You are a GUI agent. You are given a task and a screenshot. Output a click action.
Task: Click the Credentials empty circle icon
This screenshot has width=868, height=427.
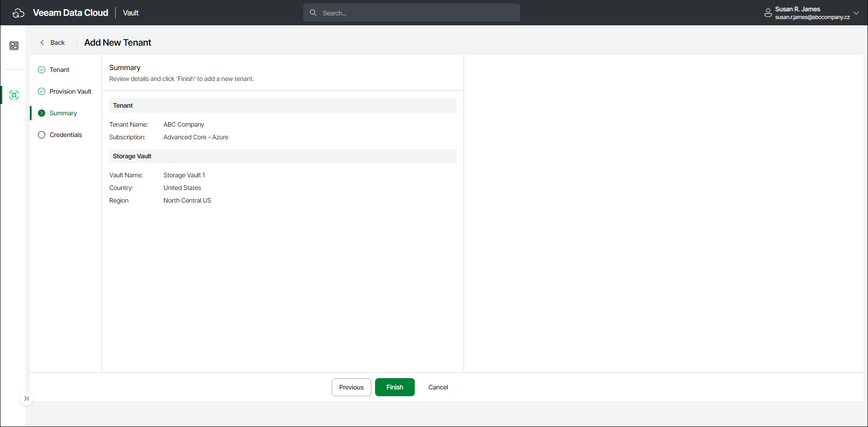coord(42,135)
